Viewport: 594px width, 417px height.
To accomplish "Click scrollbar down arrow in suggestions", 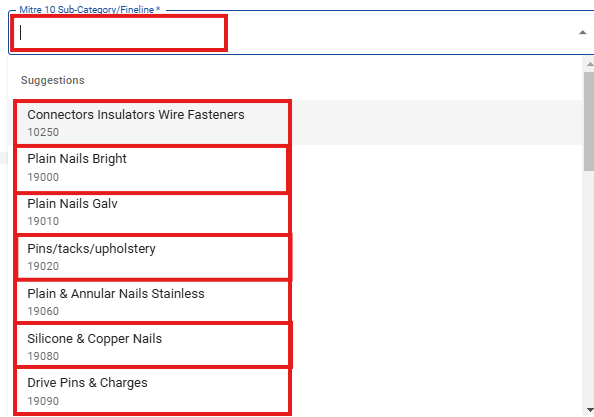I will [589, 410].
